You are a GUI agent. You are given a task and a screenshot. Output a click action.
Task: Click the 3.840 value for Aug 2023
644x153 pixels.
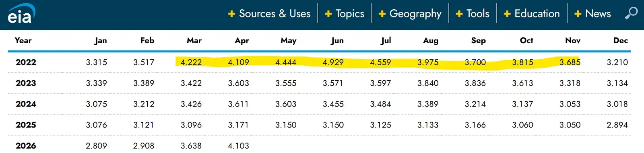[428, 83]
